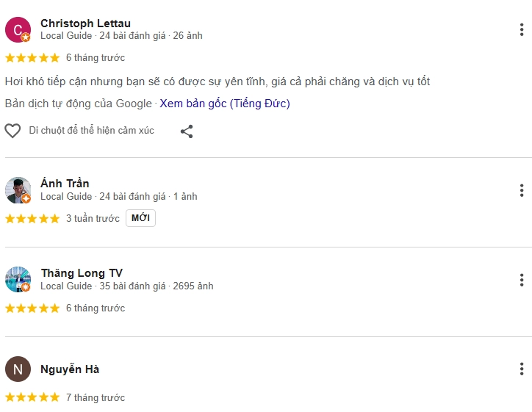Open Ánh Trần's profile photo
The image size is (532, 412).
tap(18, 190)
